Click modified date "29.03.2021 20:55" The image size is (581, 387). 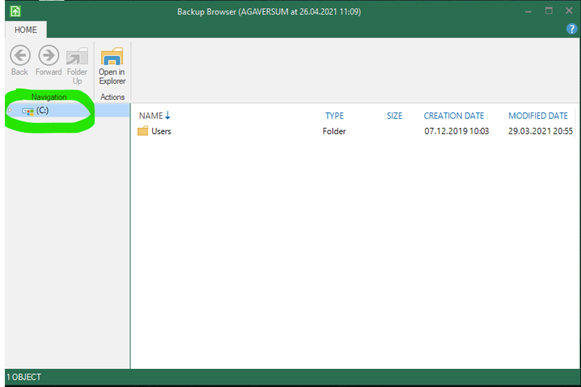pyautogui.click(x=541, y=131)
